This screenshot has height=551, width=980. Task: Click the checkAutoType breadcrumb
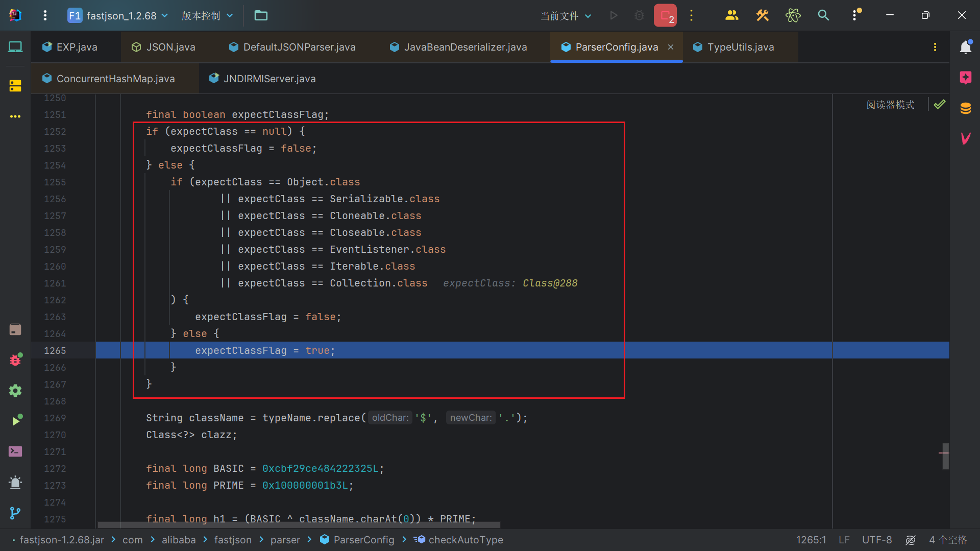pos(459,540)
